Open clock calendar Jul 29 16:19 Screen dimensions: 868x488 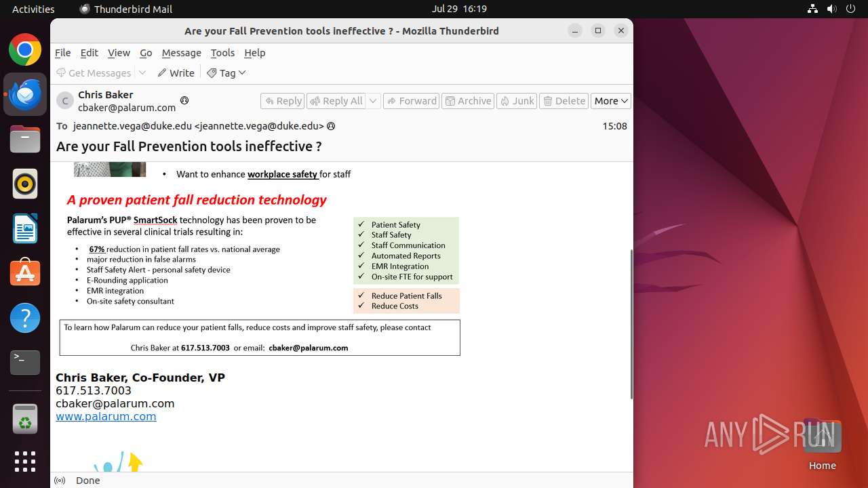click(459, 9)
